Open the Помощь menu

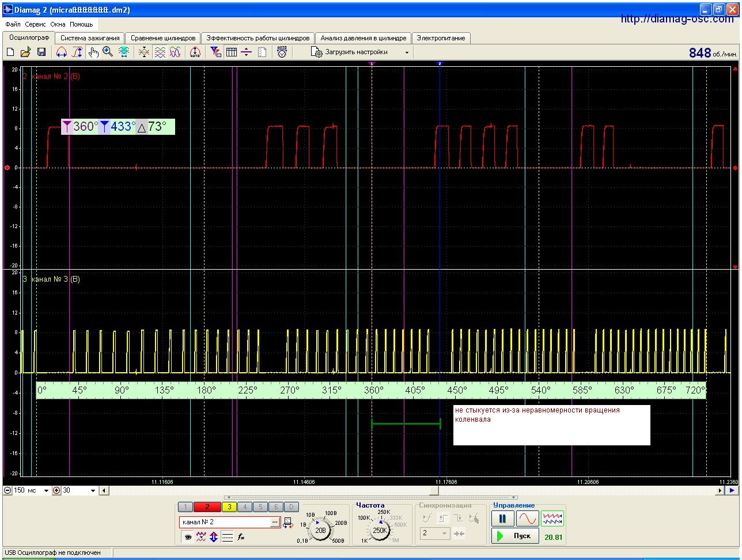pyautogui.click(x=81, y=25)
